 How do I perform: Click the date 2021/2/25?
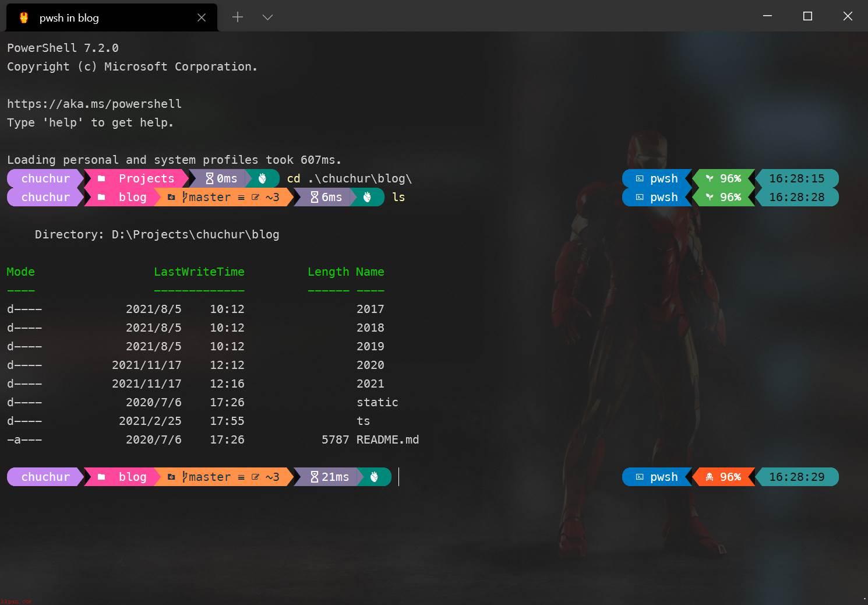150,421
